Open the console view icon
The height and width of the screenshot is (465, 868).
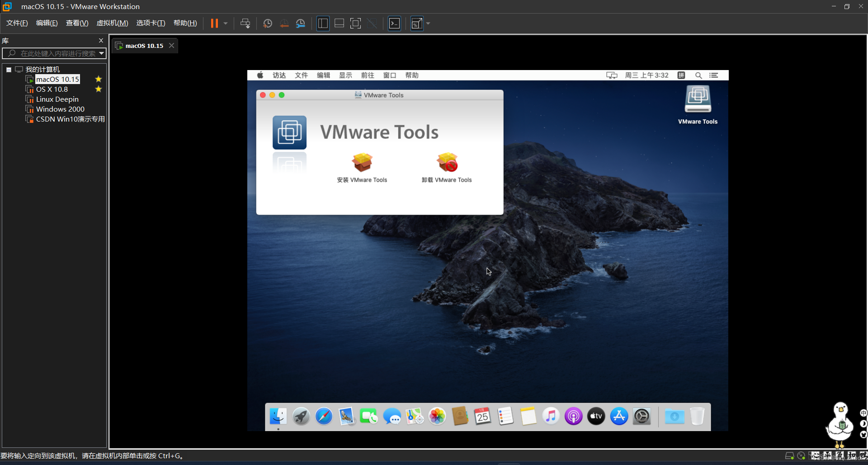[395, 23]
